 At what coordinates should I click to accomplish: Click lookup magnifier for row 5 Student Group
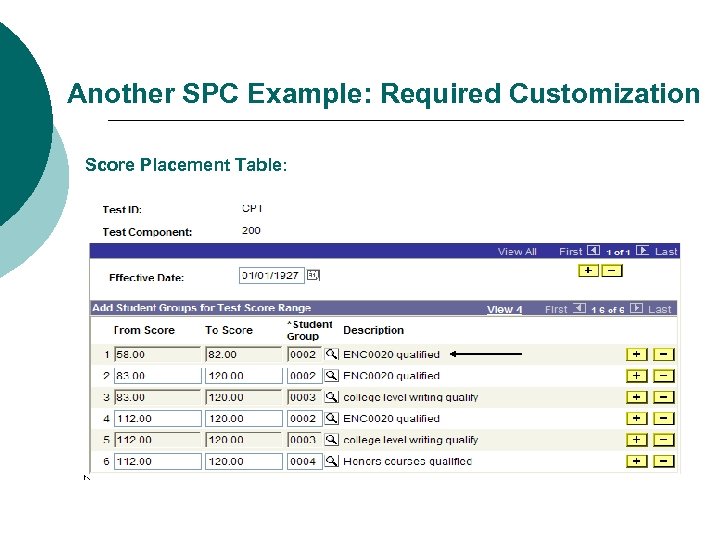click(x=332, y=440)
